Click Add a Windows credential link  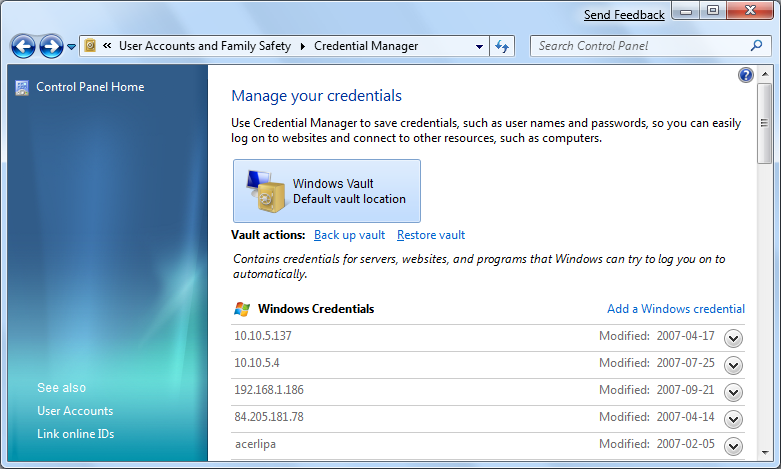[x=676, y=309]
